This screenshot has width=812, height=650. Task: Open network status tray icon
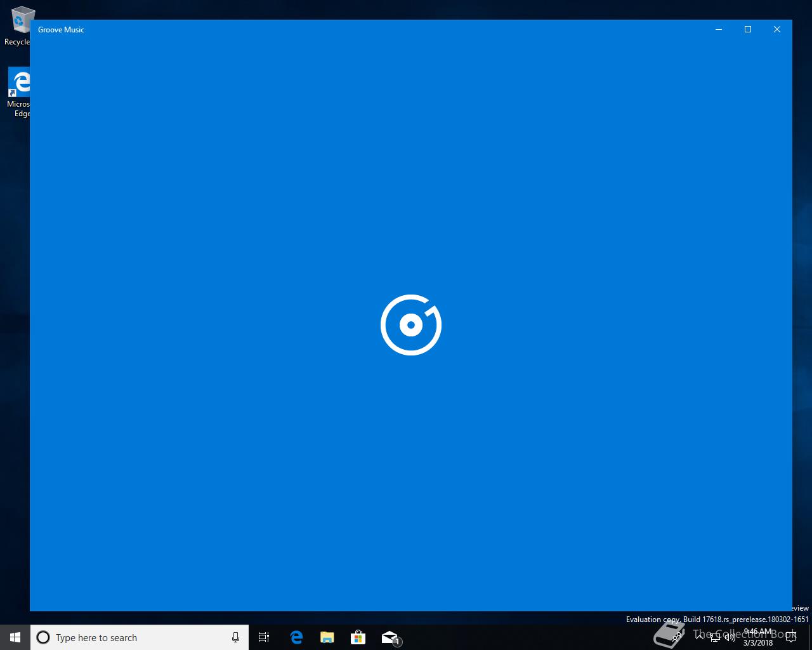point(715,637)
